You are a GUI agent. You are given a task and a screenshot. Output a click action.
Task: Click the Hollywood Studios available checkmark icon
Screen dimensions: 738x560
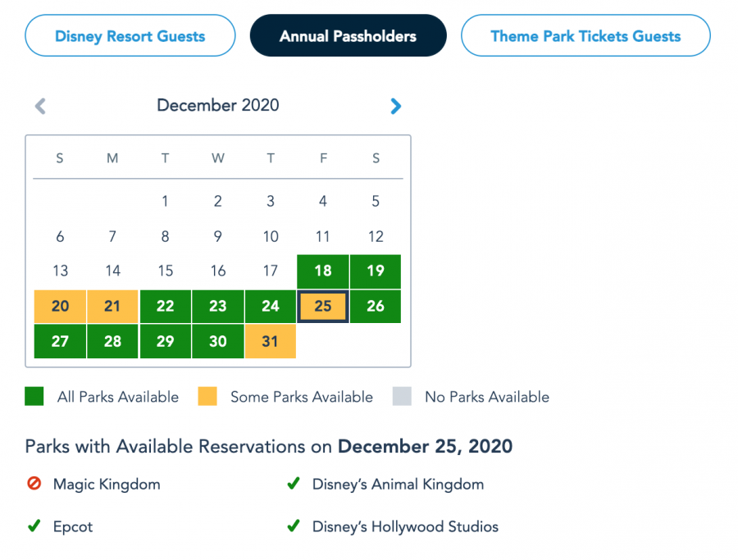(x=293, y=526)
